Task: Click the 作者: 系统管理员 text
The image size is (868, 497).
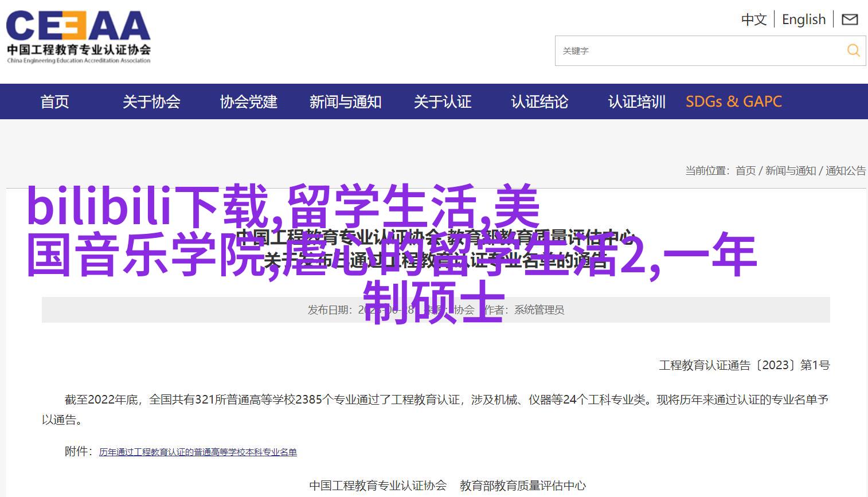Action: [x=524, y=310]
